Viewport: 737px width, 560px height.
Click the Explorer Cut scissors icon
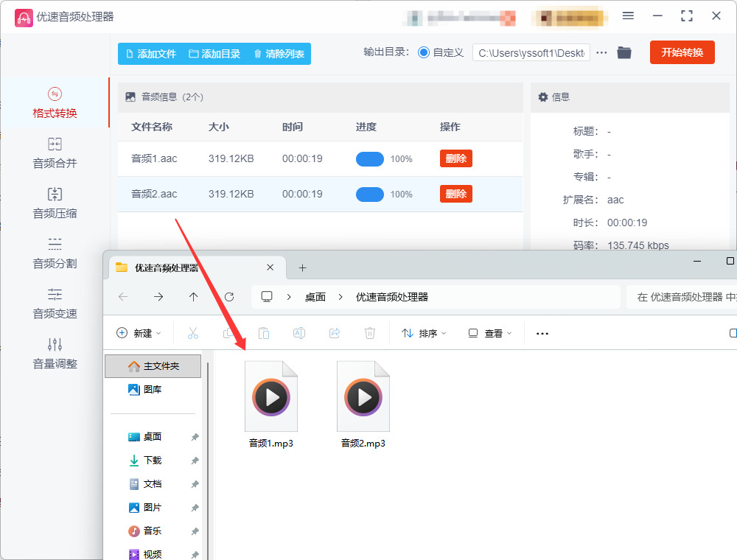192,333
